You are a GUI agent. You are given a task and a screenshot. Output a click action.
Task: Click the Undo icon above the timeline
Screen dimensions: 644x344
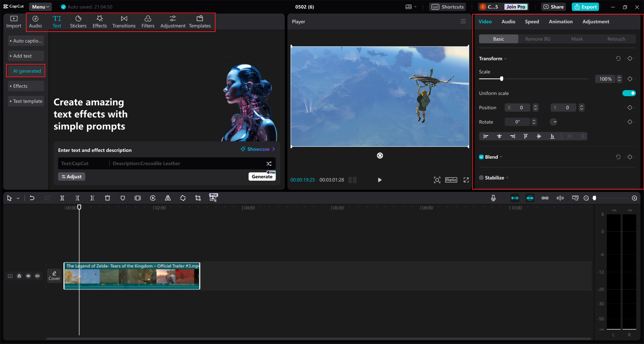pos(32,198)
